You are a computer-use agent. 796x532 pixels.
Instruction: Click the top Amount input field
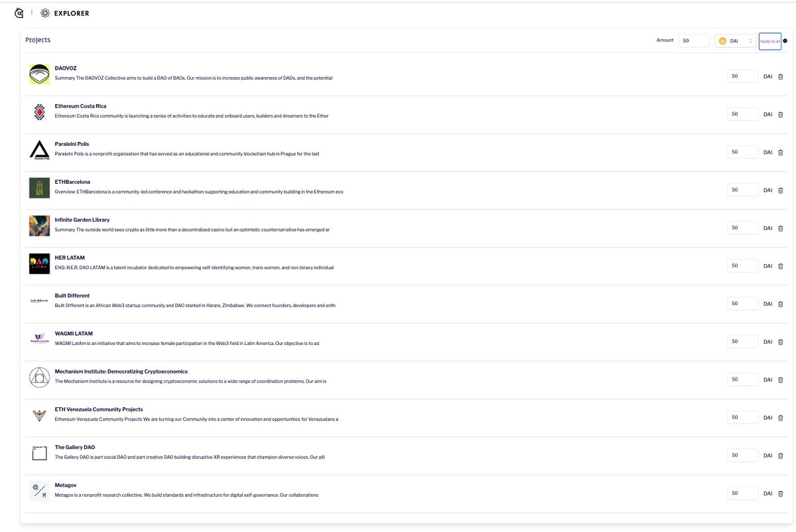coord(693,40)
